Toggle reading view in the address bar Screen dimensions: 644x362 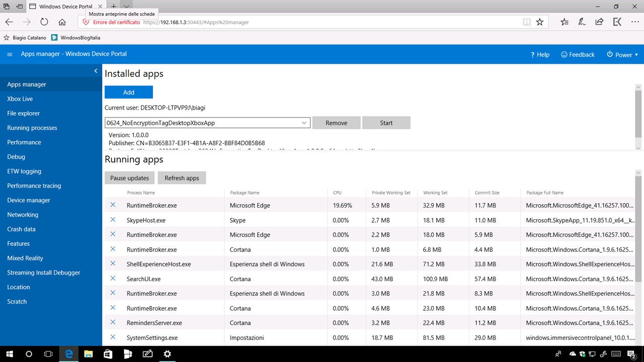click(x=526, y=22)
